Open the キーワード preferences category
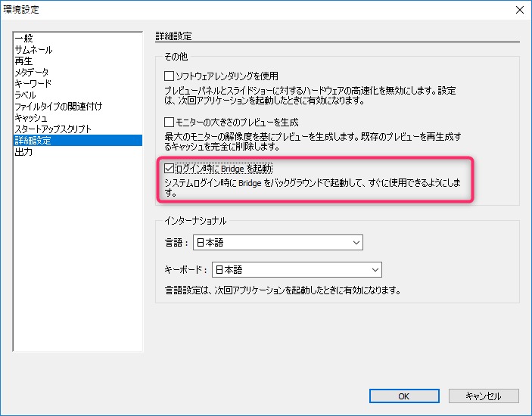Screen dimensions: 532x416 (x=33, y=84)
